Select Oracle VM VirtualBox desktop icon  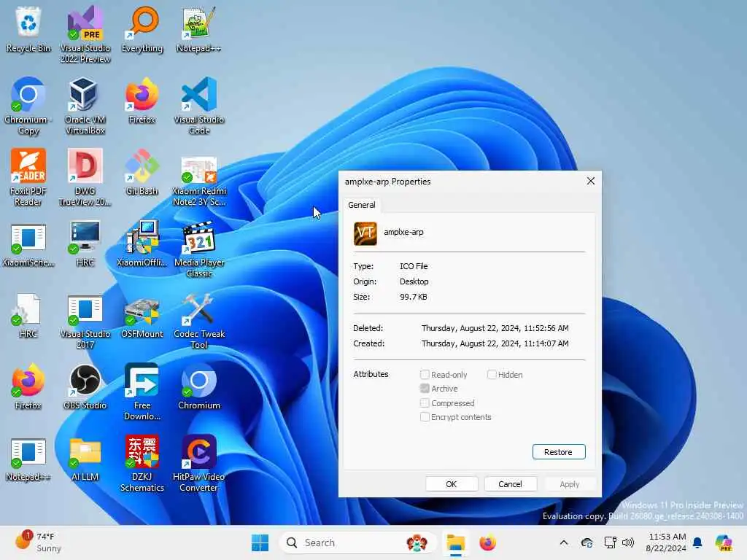tap(85, 106)
